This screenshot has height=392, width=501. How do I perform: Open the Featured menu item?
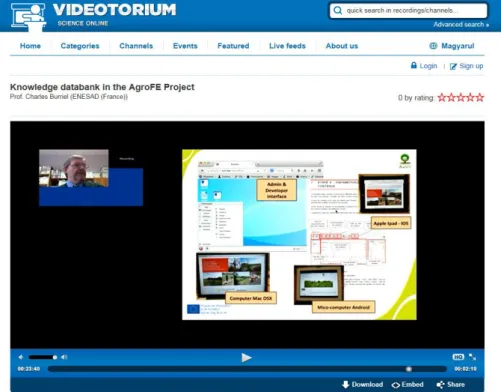pyautogui.click(x=233, y=46)
